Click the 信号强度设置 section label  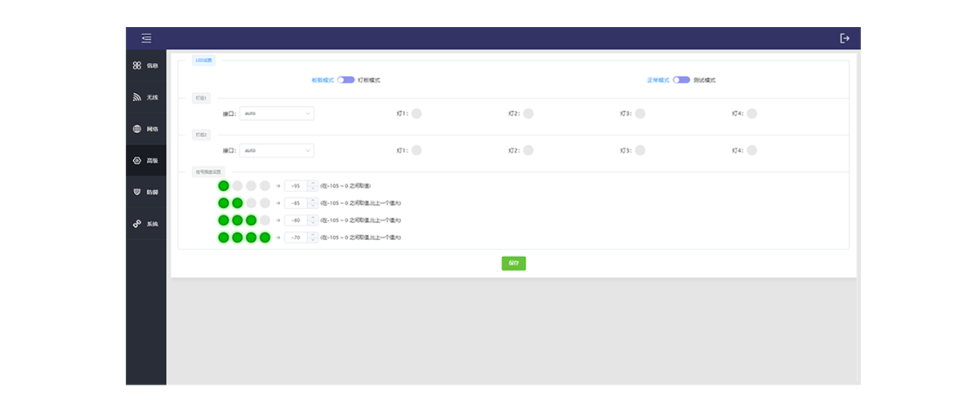(207, 171)
